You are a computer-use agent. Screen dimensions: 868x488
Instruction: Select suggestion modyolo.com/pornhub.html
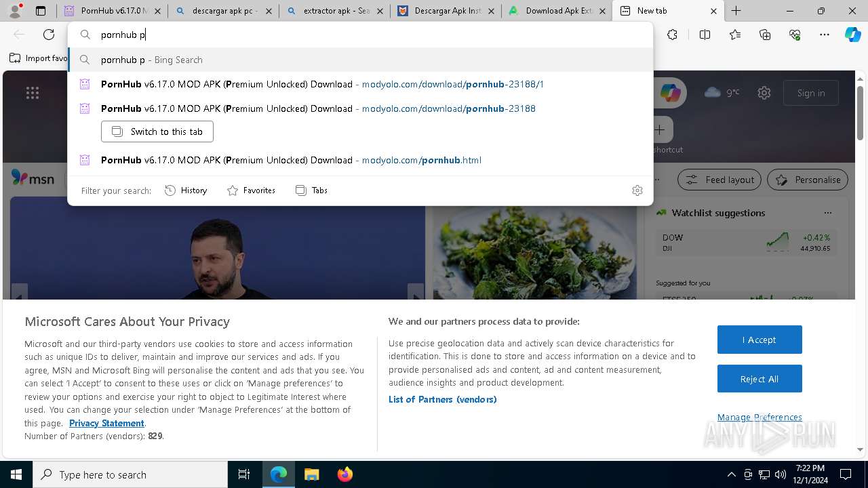[x=360, y=160]
